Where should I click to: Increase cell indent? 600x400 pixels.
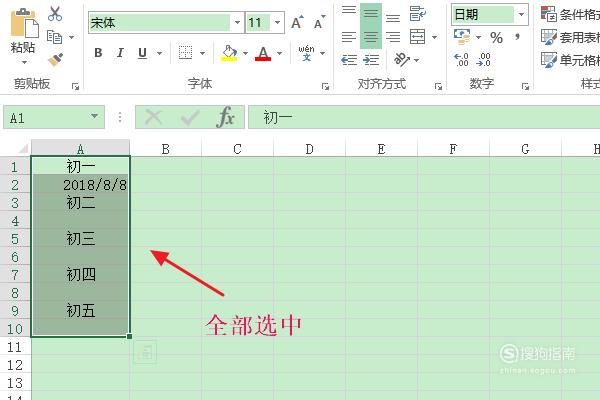pos(371,60)
